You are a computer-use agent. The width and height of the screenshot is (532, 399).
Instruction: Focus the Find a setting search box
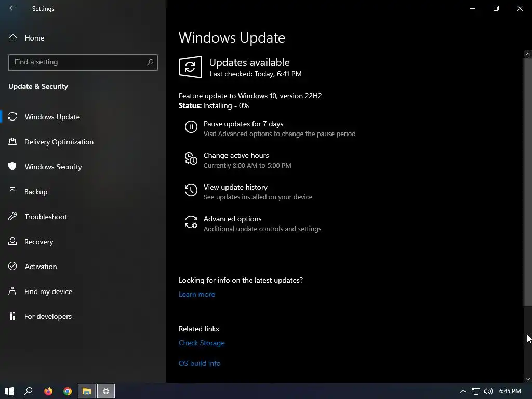(x=83, y=62)
